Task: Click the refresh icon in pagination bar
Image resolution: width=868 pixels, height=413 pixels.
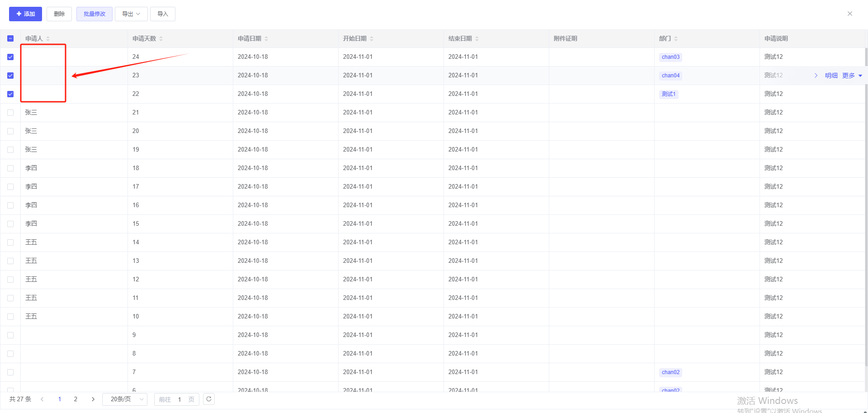Action: point(209,399)
